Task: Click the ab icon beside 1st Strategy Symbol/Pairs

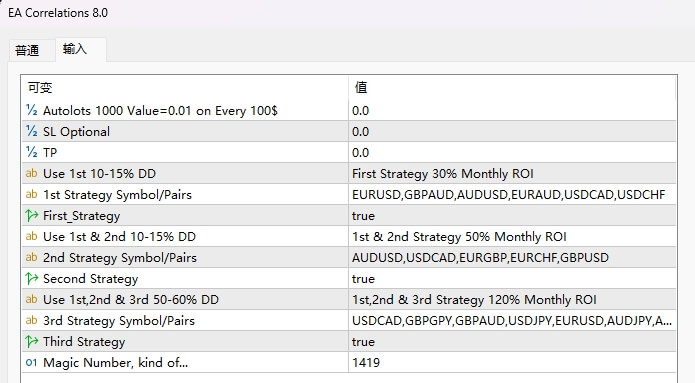Action: coord(31,194)
